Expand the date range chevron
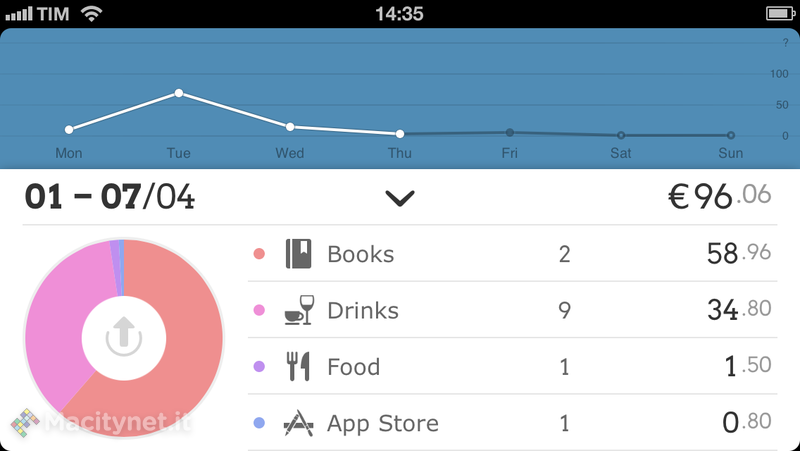This screenshot has height=451, width=800. click(x=400, y=198)
